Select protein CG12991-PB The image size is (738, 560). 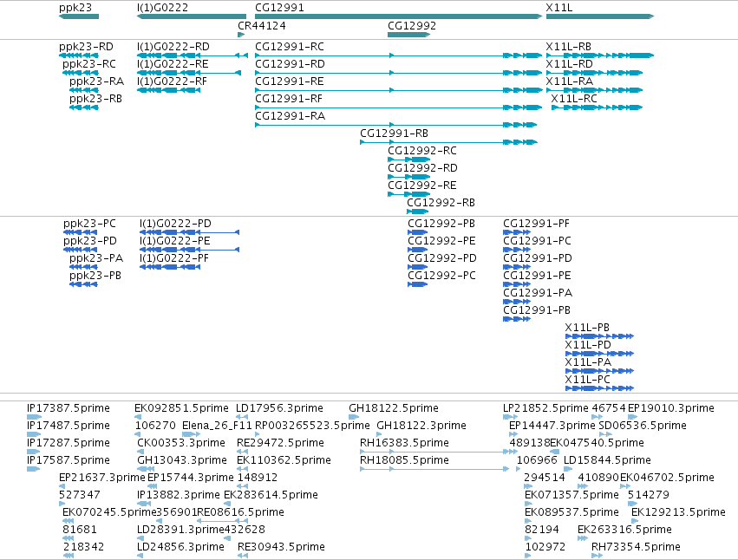[537, 310]
